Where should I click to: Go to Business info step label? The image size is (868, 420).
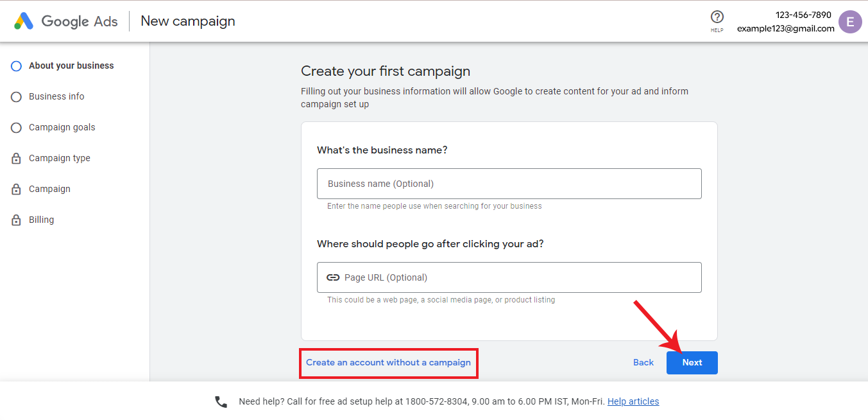[56, 96]
